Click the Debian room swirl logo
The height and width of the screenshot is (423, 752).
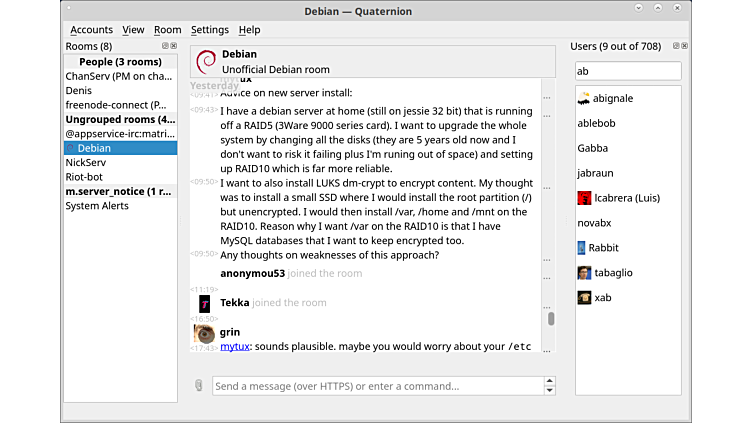[x=206, y=61]
